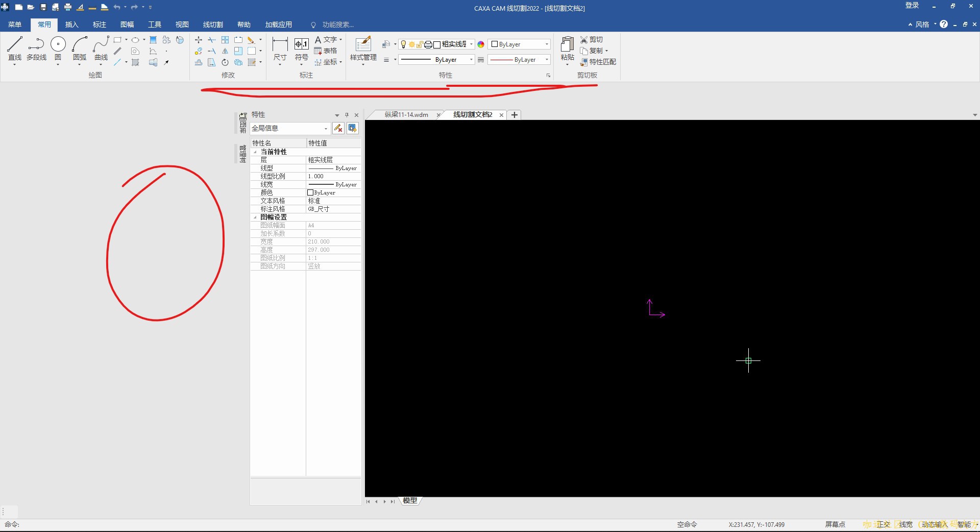The image size is (980, 532).
Task: Click the 功能搜索 search field
Action: 337,25
